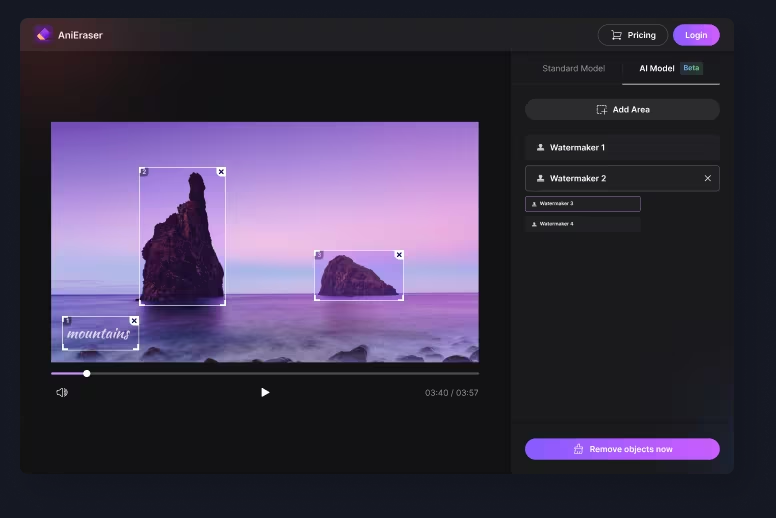Click the stamp icon beside Watermaker 1
The image size is (776, 518).
[541, 148]
